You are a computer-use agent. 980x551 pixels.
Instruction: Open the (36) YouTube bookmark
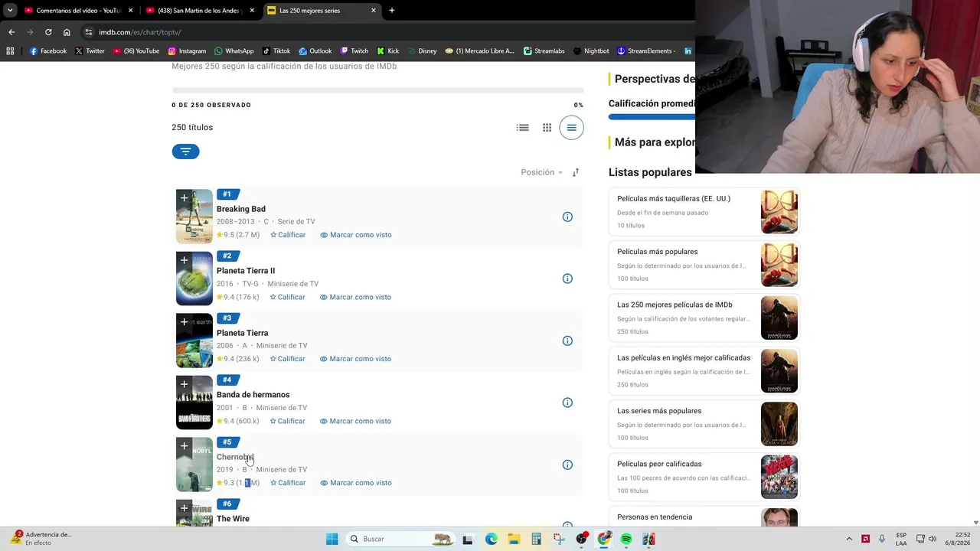[x=136, y=51]
